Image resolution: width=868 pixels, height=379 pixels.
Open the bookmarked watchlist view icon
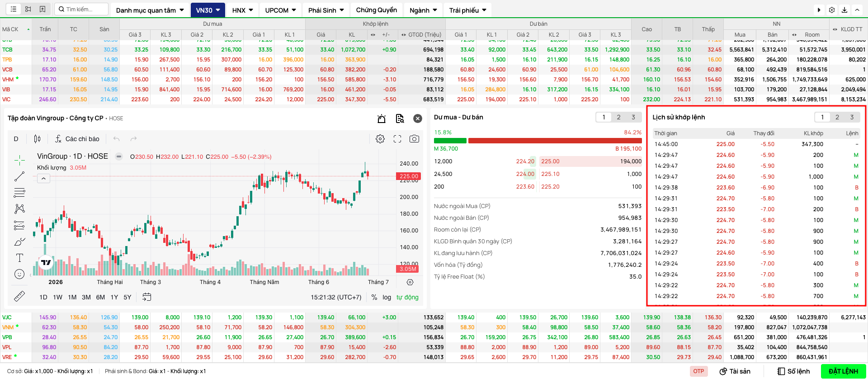pos(42,9)
